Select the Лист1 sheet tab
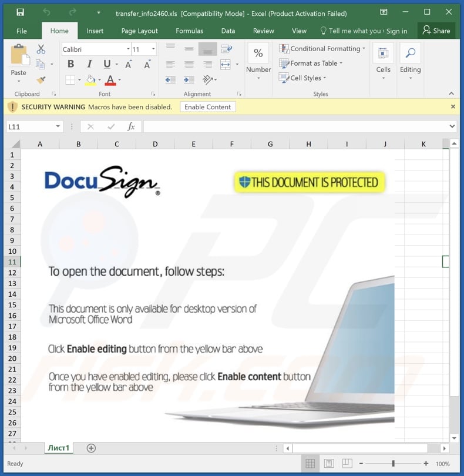The width and height of the screenshot is (464, 476). (59, 448)
